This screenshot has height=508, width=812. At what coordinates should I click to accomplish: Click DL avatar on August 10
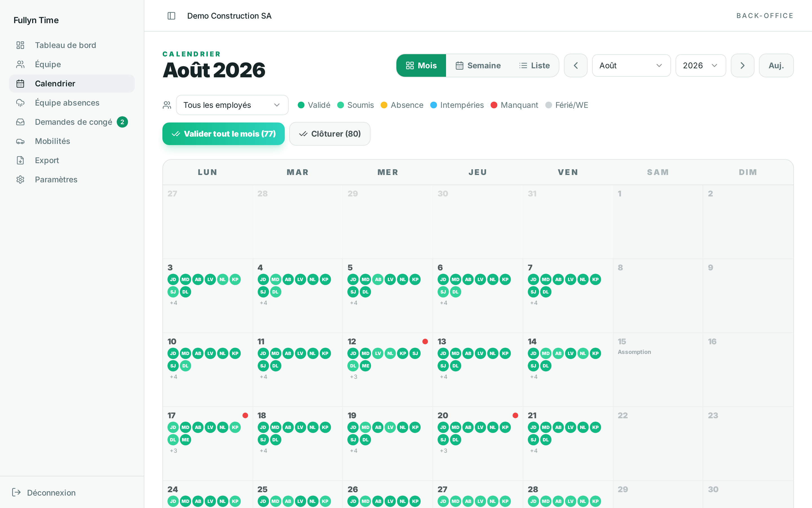pos(186,366)
